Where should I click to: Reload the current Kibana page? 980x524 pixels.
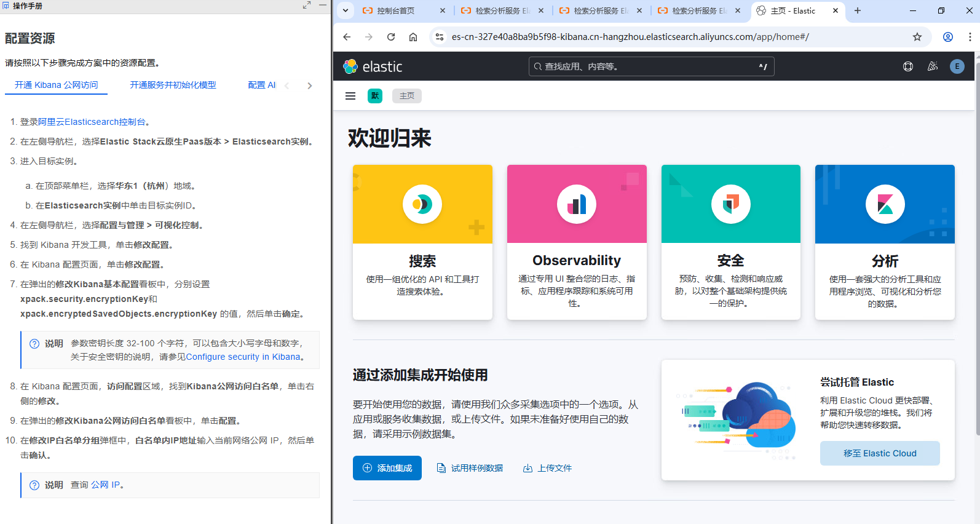click(391, 37)
